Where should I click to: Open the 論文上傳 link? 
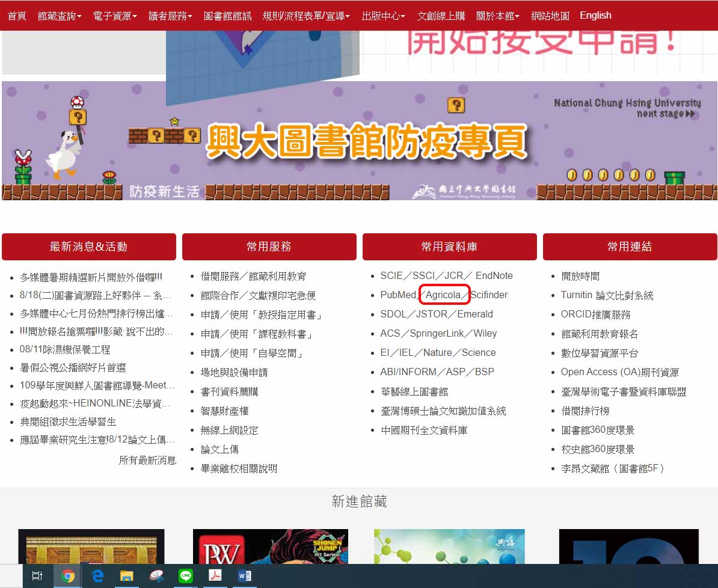point(220,449)
